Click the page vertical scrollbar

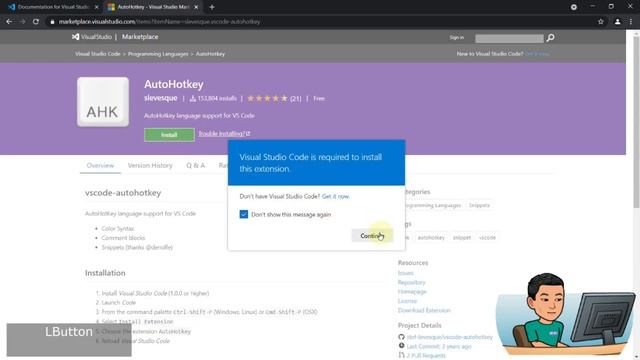[636, 122]
